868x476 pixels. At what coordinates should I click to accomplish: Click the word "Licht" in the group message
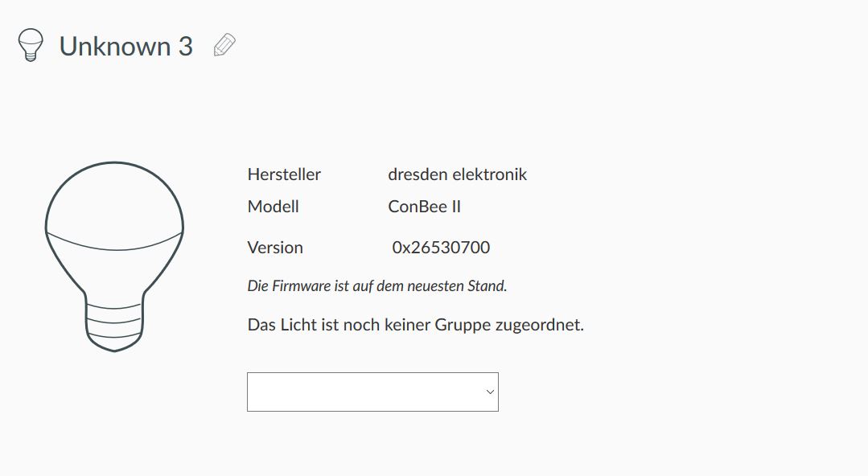(299, 326)
